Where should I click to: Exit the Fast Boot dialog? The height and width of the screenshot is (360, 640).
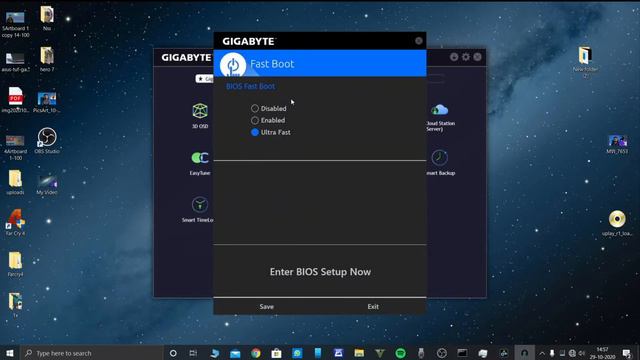point(373,307)
